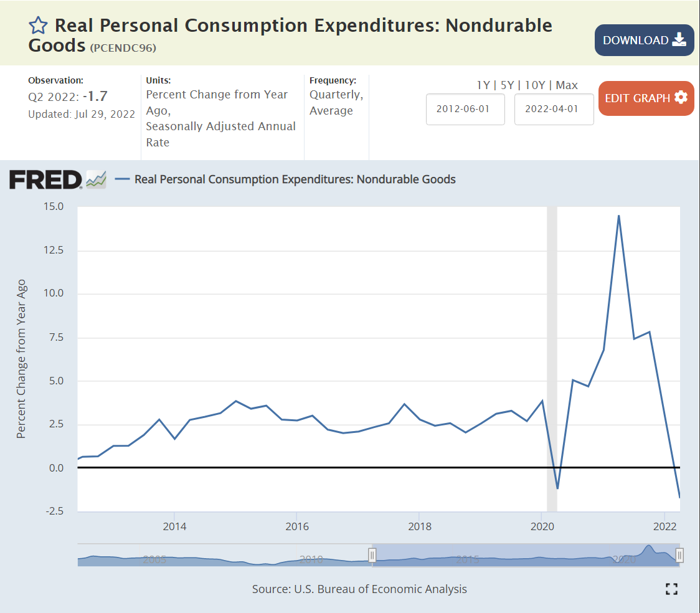Screen dimensions: 700x613
Task: Select the 1Y date range
Action: click(x=483, y=85)
